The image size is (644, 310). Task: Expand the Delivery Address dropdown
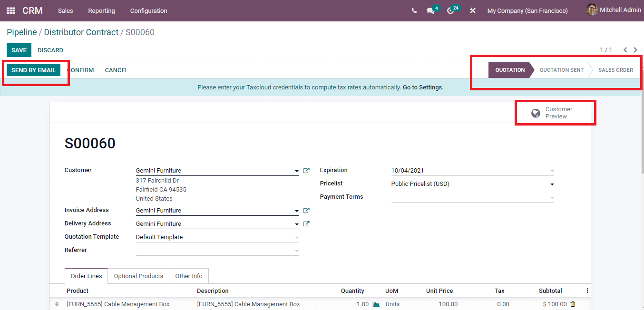296,224
